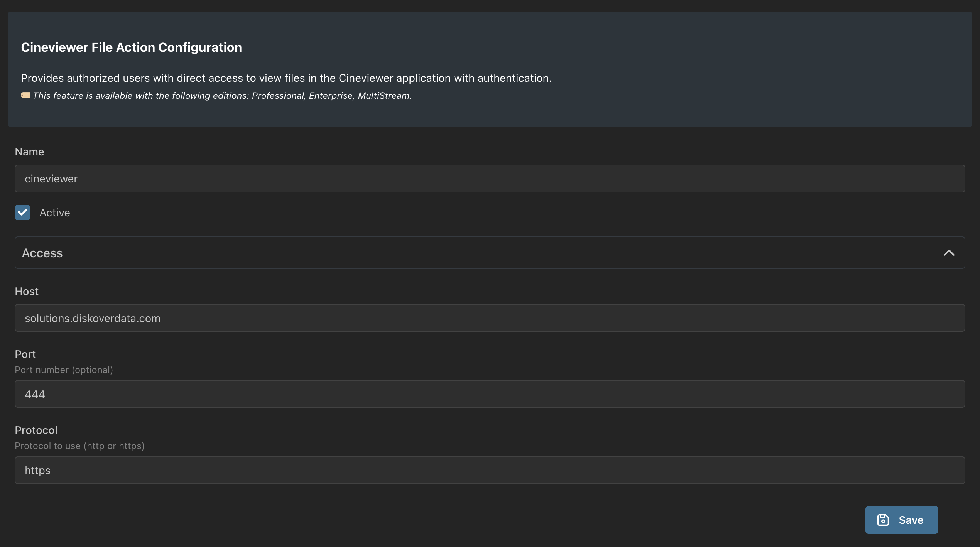
Task: Click the Host label
Action: tap(27, 291)
